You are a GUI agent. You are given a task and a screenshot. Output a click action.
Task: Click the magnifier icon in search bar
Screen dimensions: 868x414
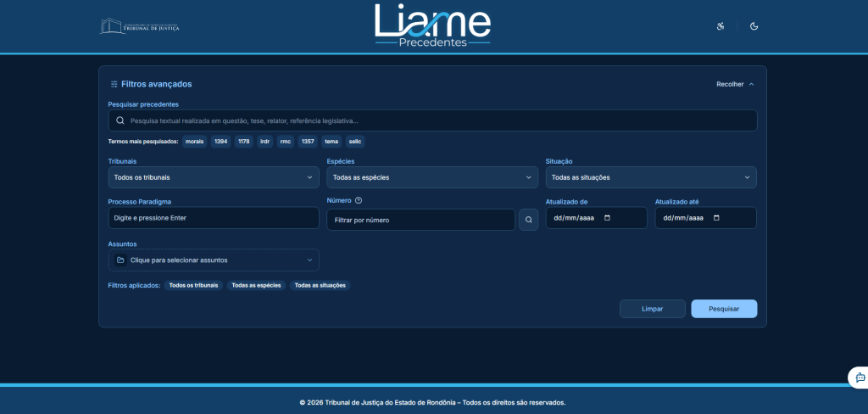(120, 120)
